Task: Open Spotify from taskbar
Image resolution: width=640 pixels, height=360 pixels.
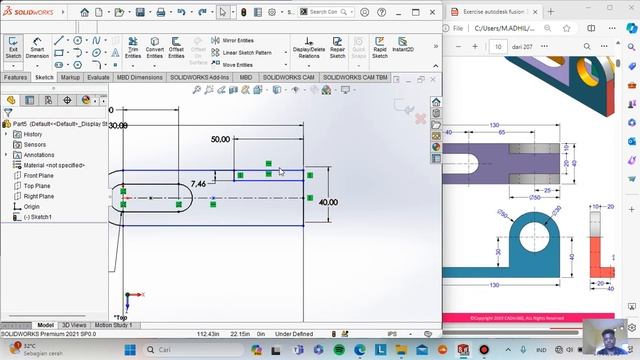Action: point(339,350)
